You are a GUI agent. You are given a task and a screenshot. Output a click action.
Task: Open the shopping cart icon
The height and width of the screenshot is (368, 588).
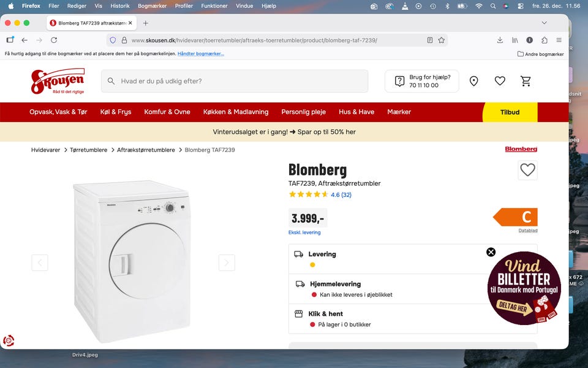tap(526, 81)
